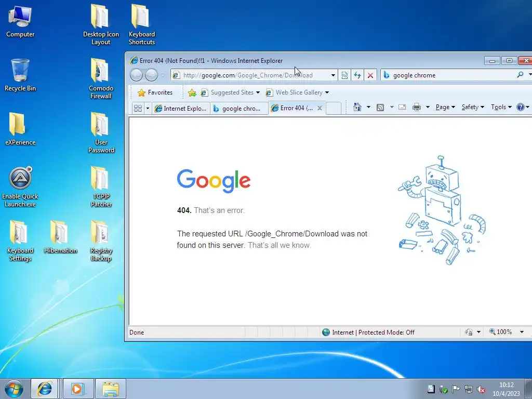This screenshot has height=399, width=532.
Task: Expand Suggested Sites dropdown arrow
Action: click(x=258, y=92)
